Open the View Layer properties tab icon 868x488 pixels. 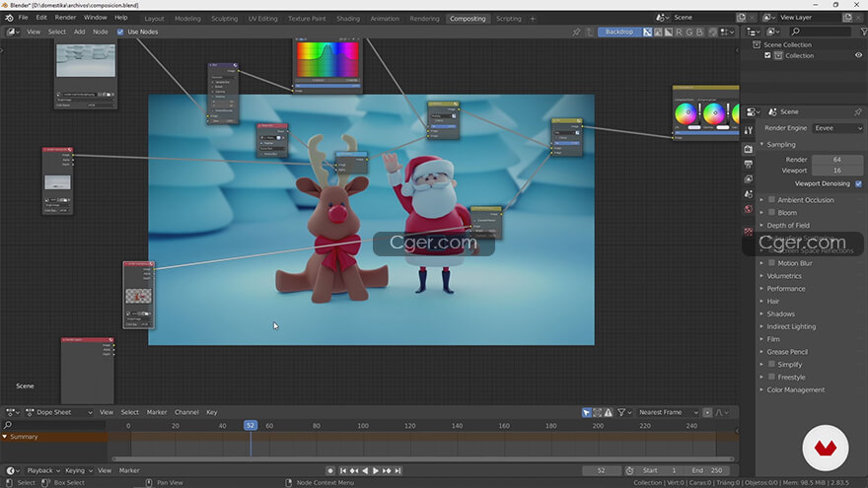click(x=749, y=179)
